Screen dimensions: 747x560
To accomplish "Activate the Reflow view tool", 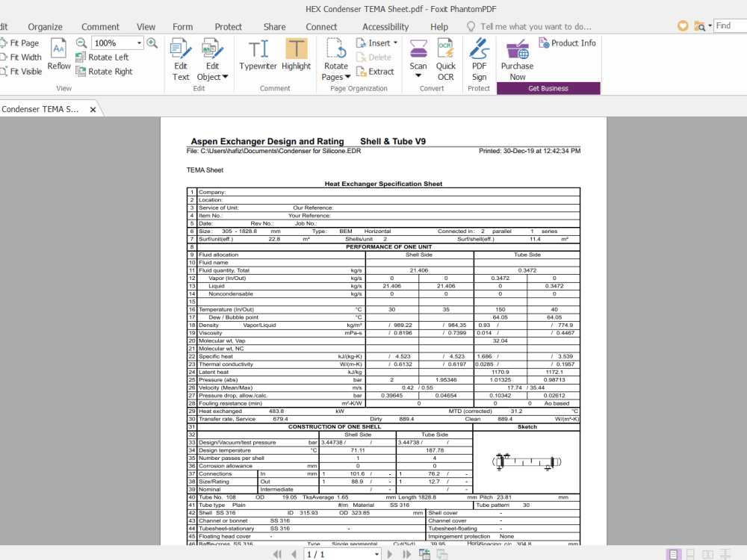I will tap(59, 55).
